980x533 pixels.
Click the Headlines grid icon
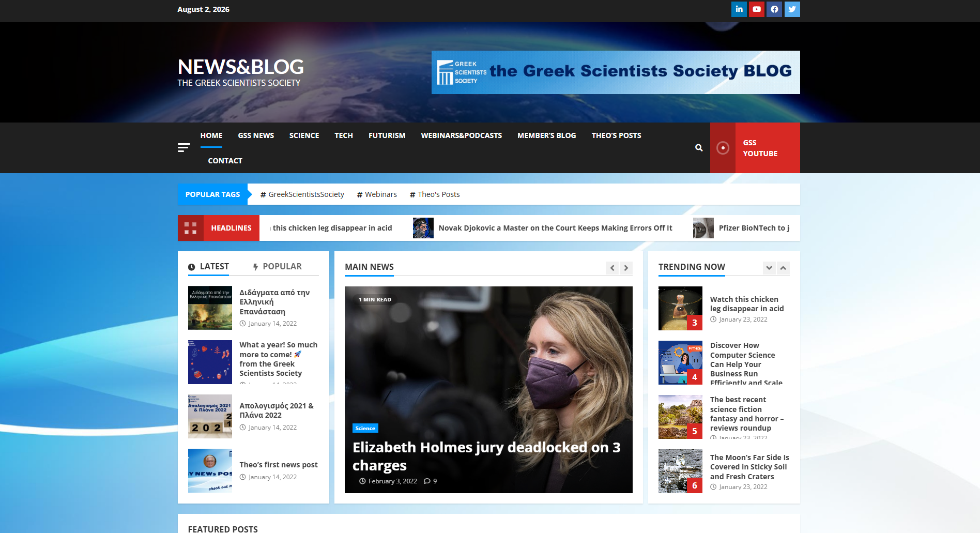coord(190,228)
